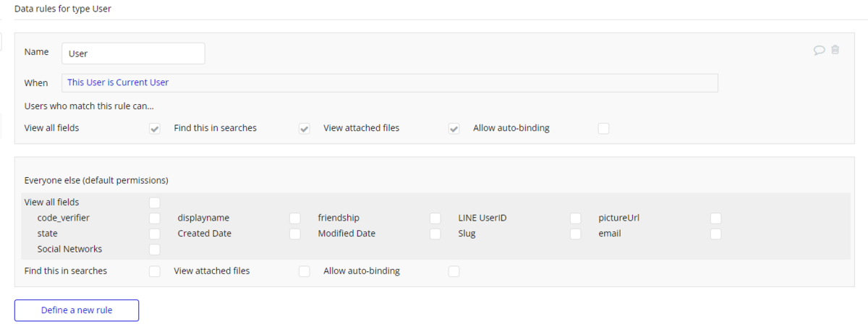
Task: Toggle Find this in searches for User rule
Action: point(305,129)
